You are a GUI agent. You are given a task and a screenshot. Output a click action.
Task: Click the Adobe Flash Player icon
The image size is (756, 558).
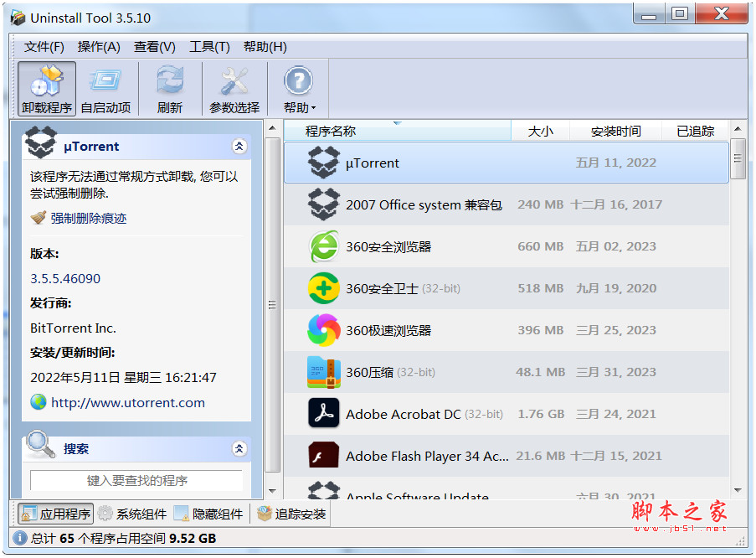tap(323, 456)
